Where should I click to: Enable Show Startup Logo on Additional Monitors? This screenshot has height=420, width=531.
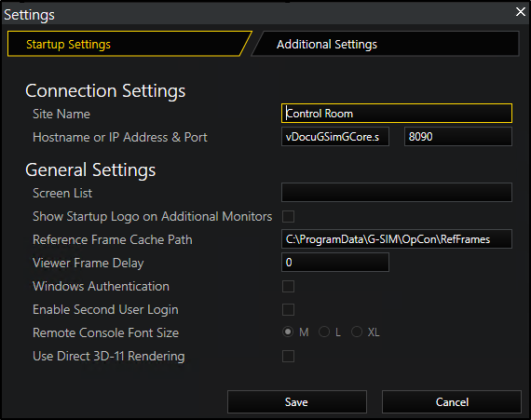(288, 216)
